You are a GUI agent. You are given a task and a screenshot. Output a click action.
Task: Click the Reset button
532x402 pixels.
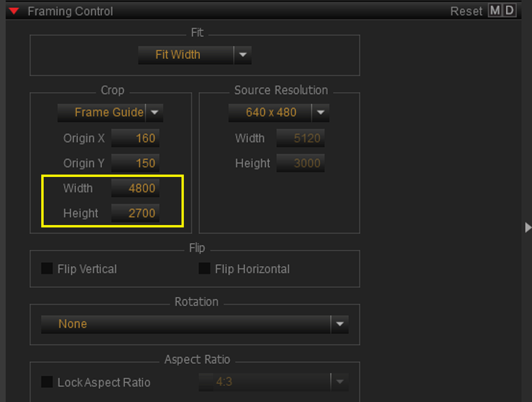466,11
